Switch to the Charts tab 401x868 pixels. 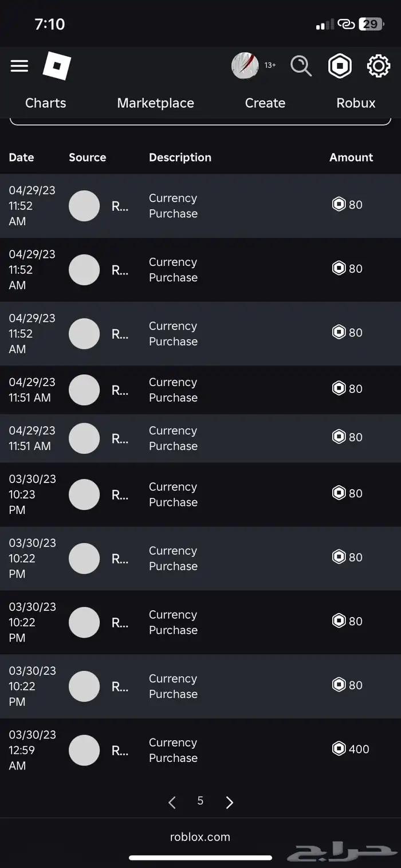tap(46, 103)
